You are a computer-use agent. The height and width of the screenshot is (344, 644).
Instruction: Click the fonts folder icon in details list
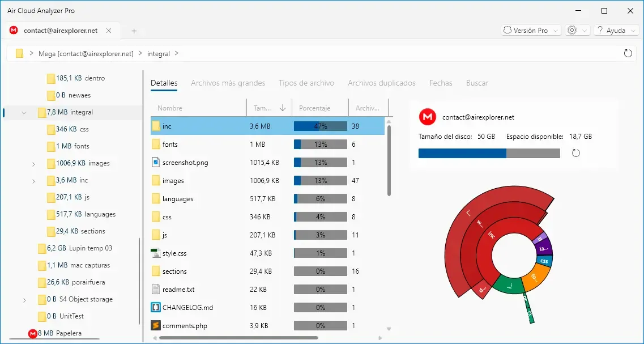tap(156, 145)
